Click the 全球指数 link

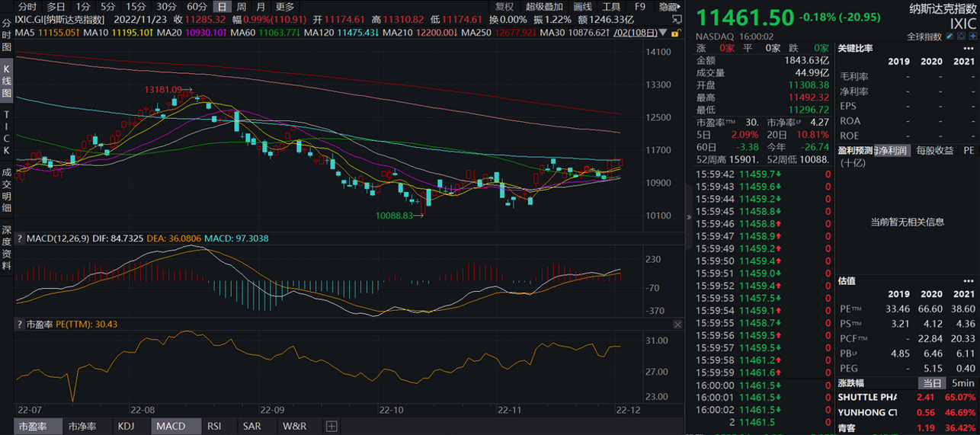point(925,37)
